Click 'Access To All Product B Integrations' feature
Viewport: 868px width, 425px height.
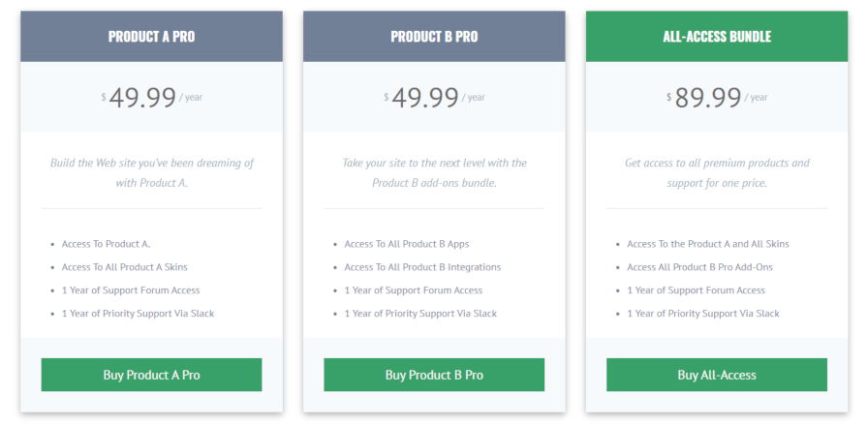click(x=422, y=267)
